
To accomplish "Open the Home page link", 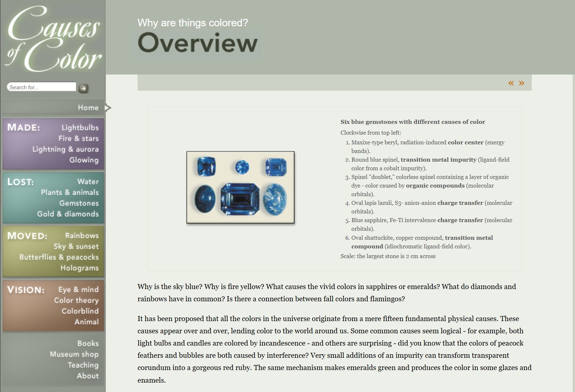I will [88, 108].
